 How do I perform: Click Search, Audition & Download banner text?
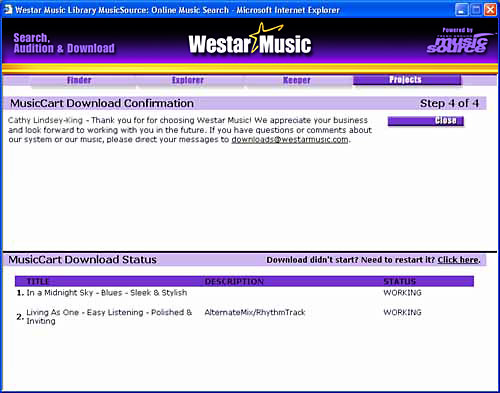pyautogui.click(x=64, y=43)
